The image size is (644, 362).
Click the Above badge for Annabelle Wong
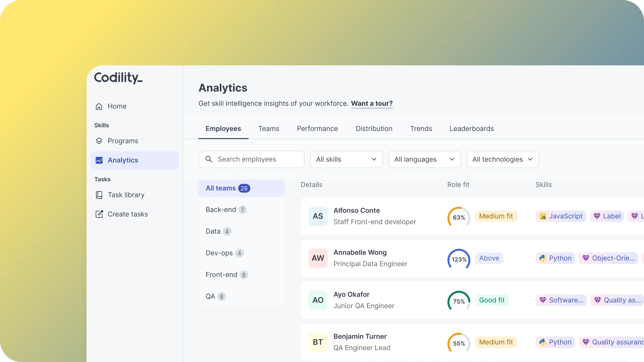[489, 258]
